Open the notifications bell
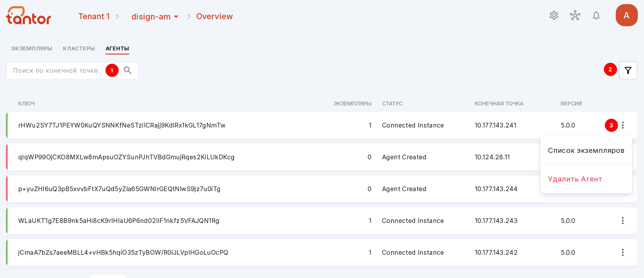Viewport: 644px width, 278px height. pyautogui.click(x=596, y=15)
